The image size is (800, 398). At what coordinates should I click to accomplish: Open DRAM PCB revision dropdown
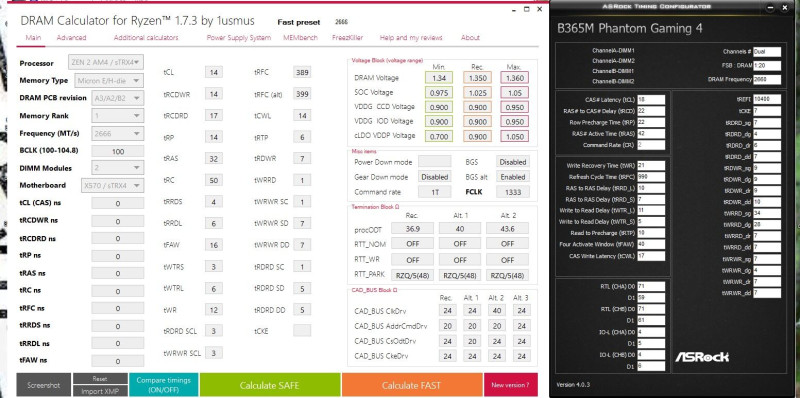118,98
